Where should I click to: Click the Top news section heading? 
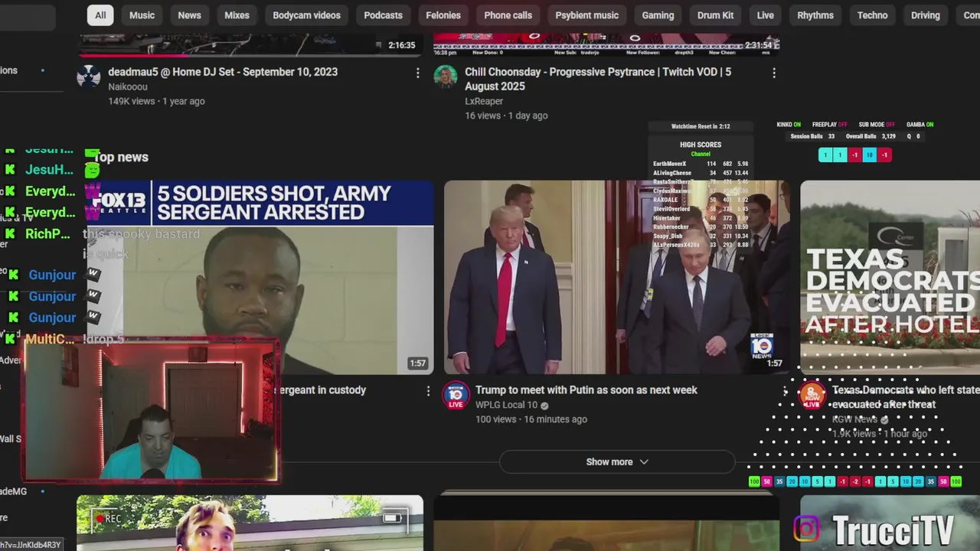121,158
